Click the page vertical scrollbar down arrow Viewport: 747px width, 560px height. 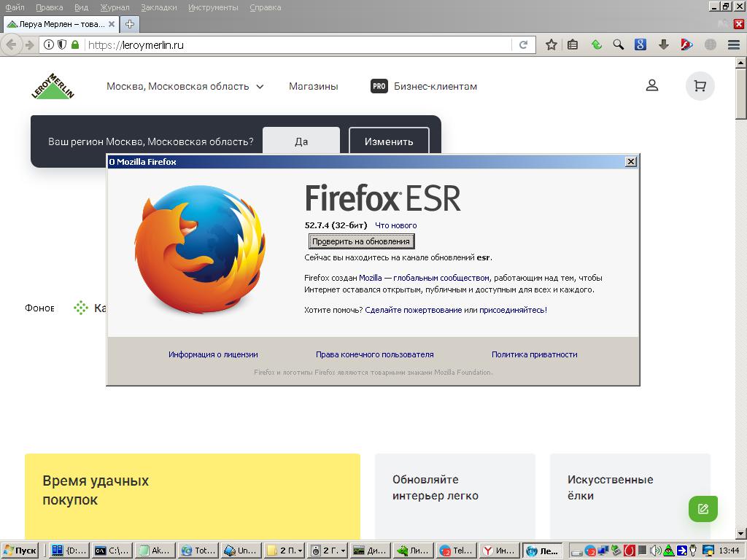741,534
